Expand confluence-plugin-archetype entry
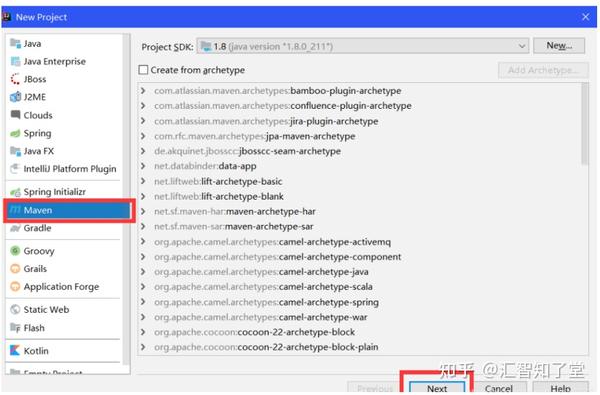Viewport: 600px width, 395px height. coord(143,106)
